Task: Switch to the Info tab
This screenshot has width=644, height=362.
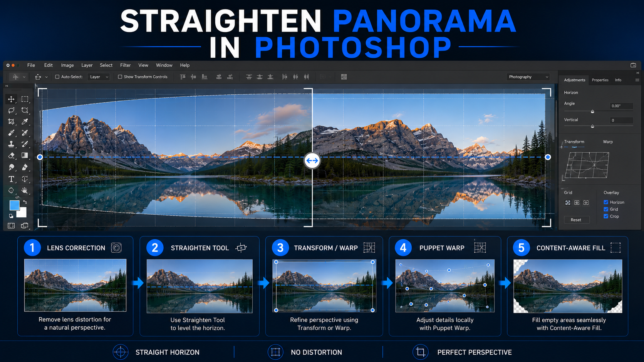Action: pos(618,80)
